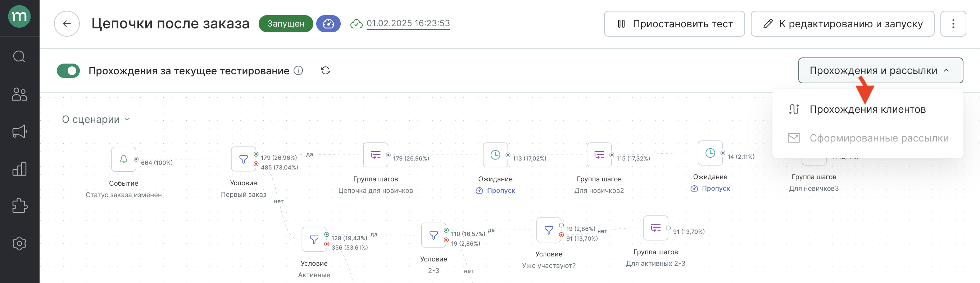Open search from the sidebar
Viewport: 980px width, 283px height.
pos(19,57)
